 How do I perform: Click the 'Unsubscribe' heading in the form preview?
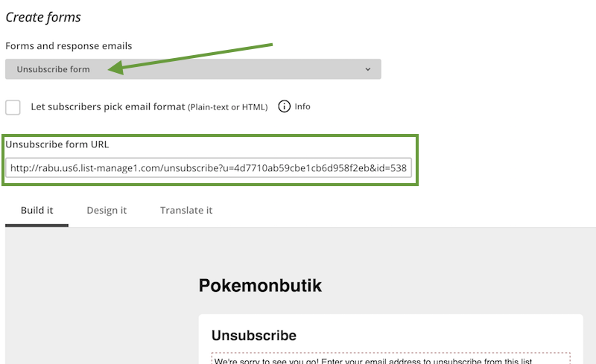point(254,336)
